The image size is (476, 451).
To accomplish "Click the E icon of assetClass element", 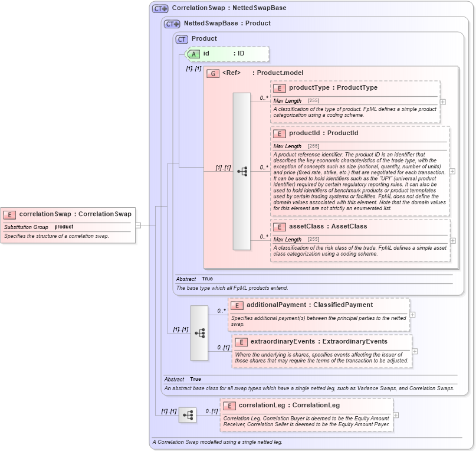I will [279, 227].
